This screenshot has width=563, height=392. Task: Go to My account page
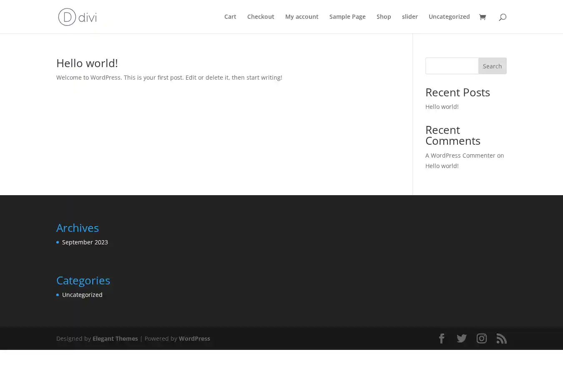(x=302, y=17)
